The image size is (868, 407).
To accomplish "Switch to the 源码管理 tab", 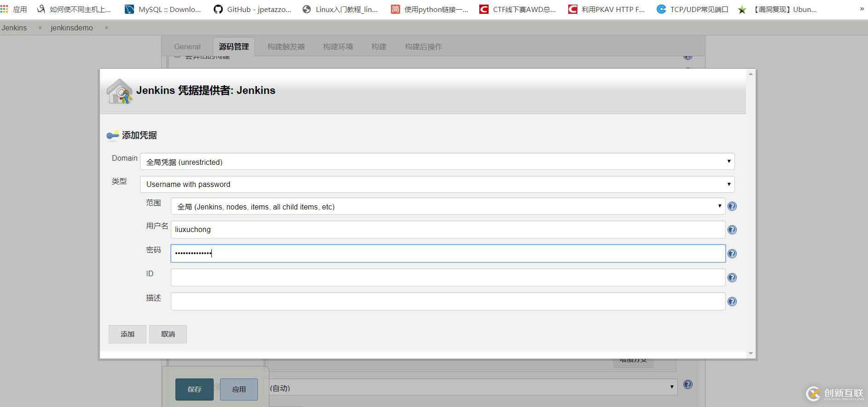I will pyautogui.click(x=234, y=47).
